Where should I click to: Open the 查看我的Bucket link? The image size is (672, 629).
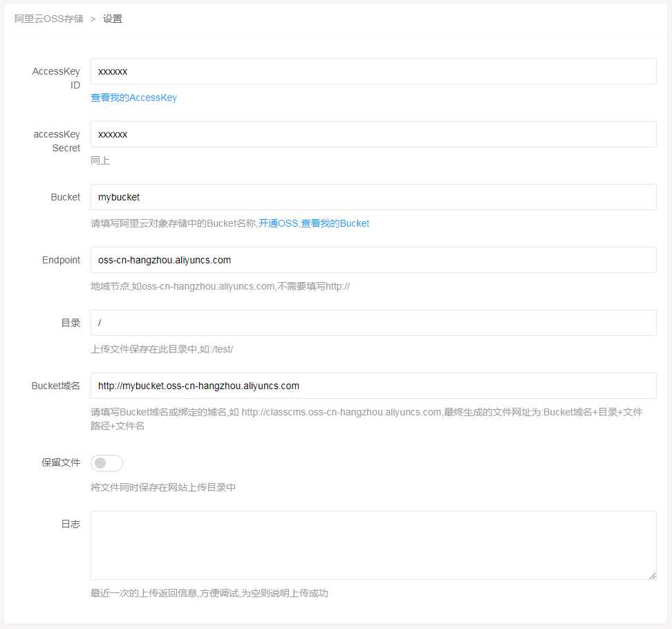[335, 223]
